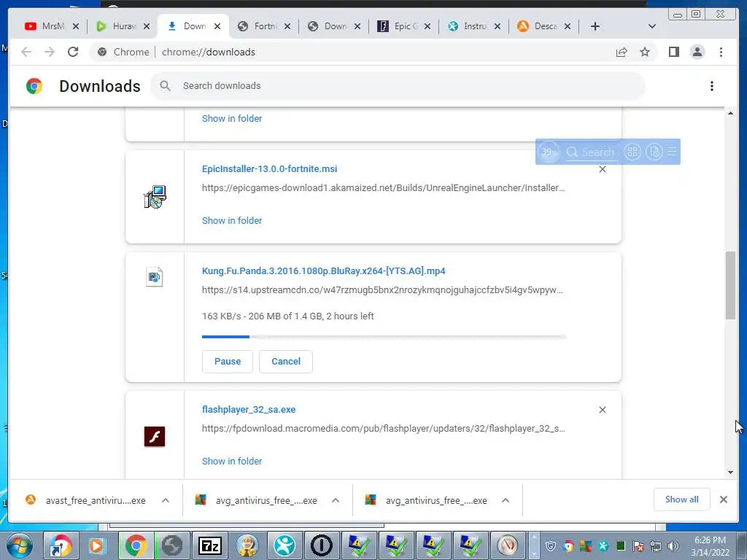Open flashplayer_32_sa.exe file link
The height and width of the screenshot is (560, 747).
249,410
